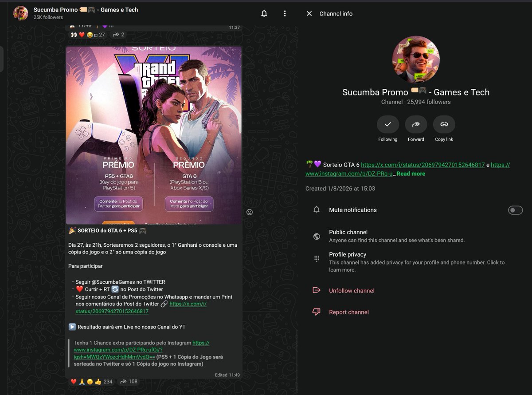Screen dimensions: 532x395
Task: Click the bell notification icon in channel header
Action: tap(264, 14)
